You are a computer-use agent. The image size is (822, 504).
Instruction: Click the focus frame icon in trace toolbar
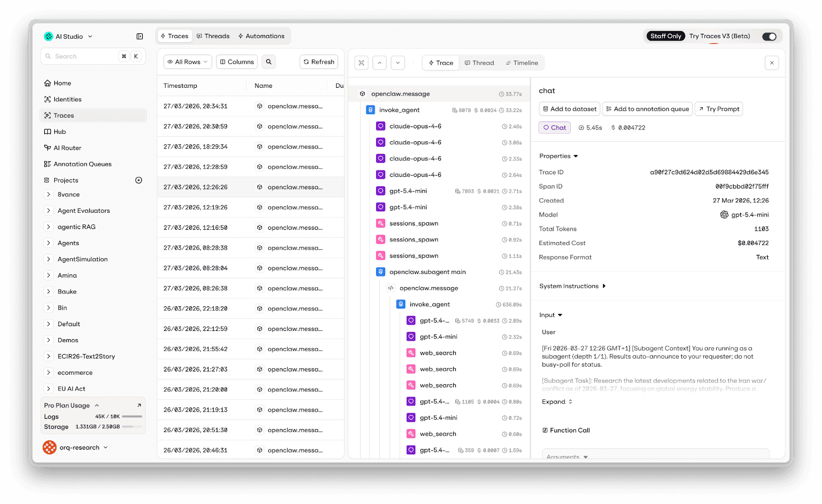coord(362,63)
